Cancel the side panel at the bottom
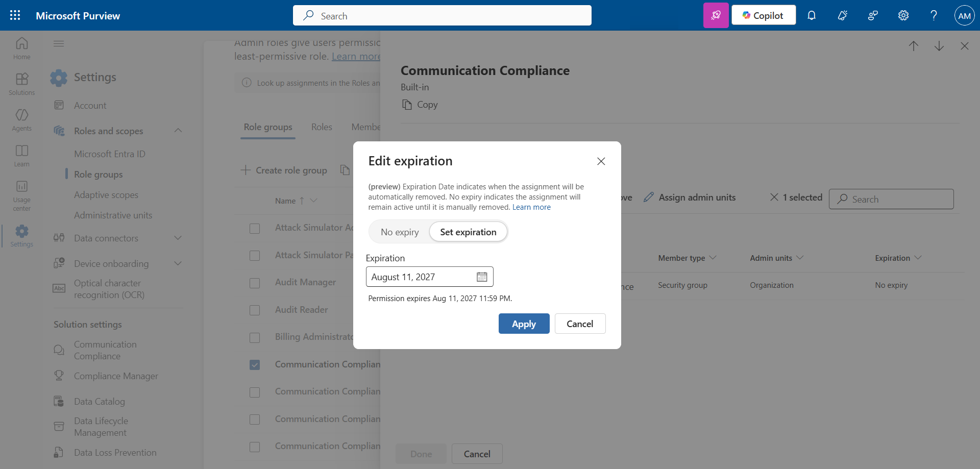Viewport: 980px width, 469px height. point(477,454)
